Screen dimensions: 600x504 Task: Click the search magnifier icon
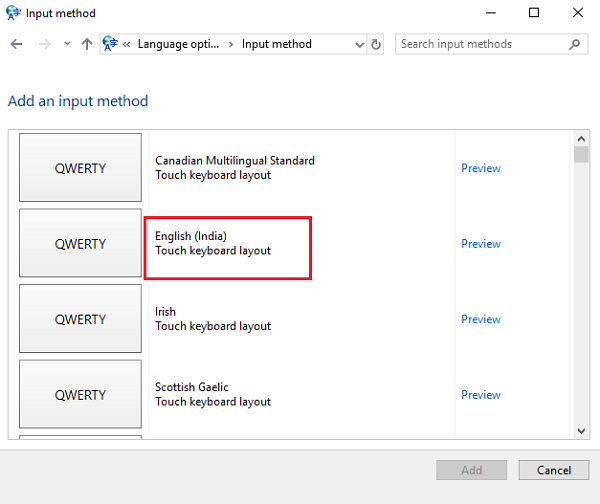[x=575, y=44]
